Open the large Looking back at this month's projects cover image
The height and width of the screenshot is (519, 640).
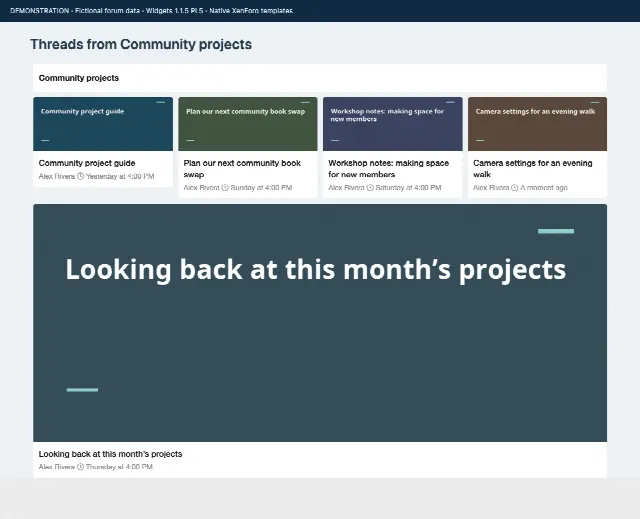(x=320, y=323)
